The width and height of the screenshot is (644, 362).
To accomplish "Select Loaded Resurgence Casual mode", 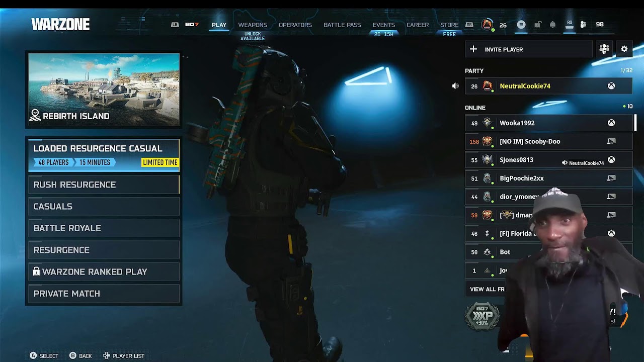I will point(104,155).
